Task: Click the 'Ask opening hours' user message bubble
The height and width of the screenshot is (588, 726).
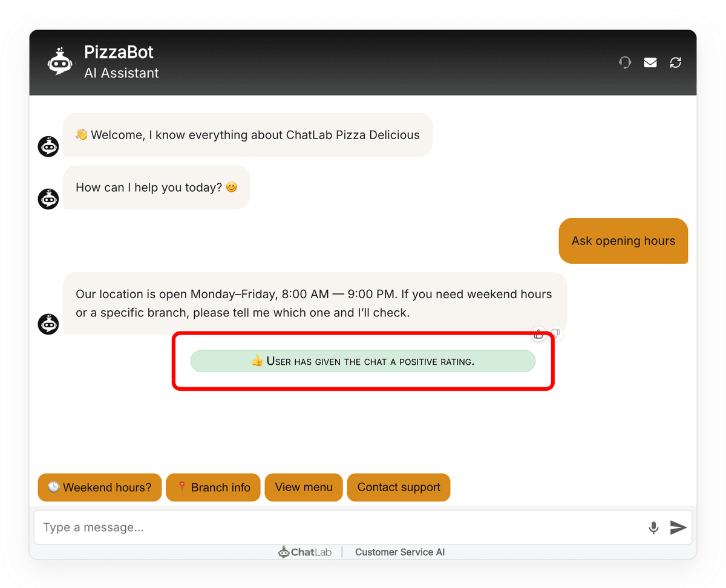Action: (623, 241)
